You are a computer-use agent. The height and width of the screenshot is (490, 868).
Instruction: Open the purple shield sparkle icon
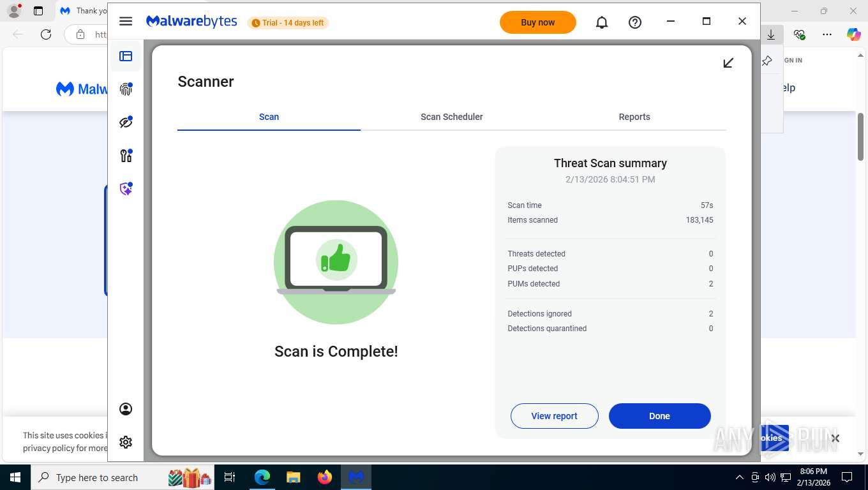pyautogui.click(x=126, y=189)
